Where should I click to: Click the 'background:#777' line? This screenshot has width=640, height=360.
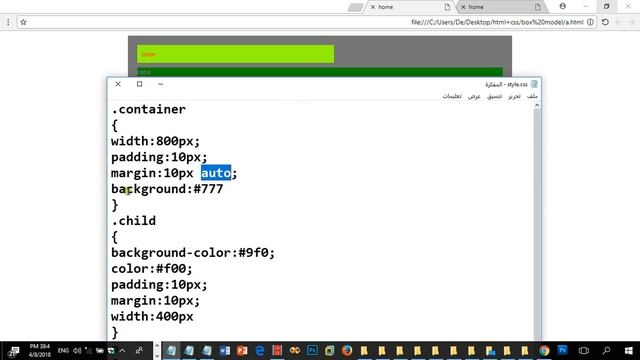point(167,189)
